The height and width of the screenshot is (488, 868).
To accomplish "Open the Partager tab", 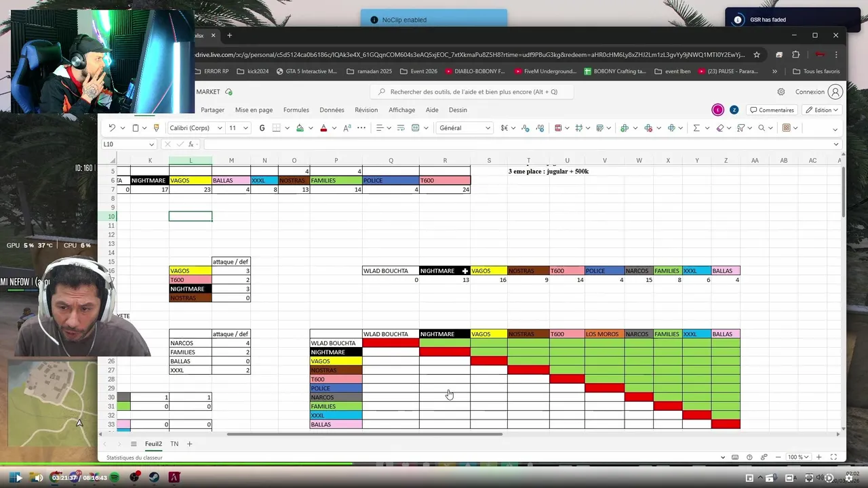I will (x=212, y=110).
